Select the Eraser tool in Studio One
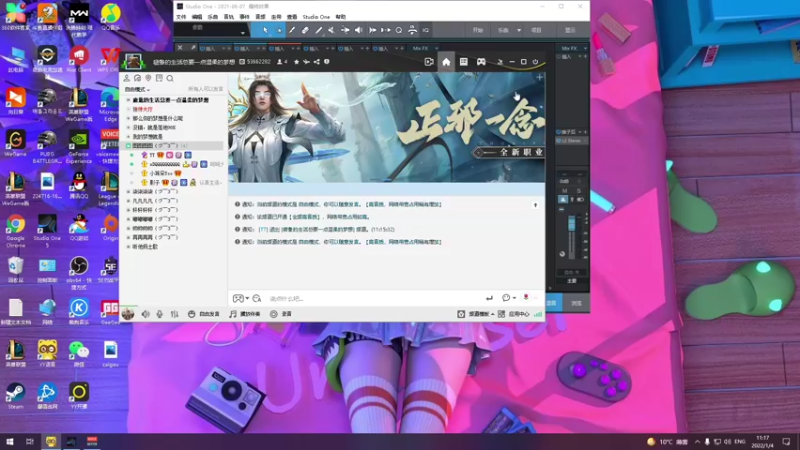800x450 pixels. [x=305, y=30]
